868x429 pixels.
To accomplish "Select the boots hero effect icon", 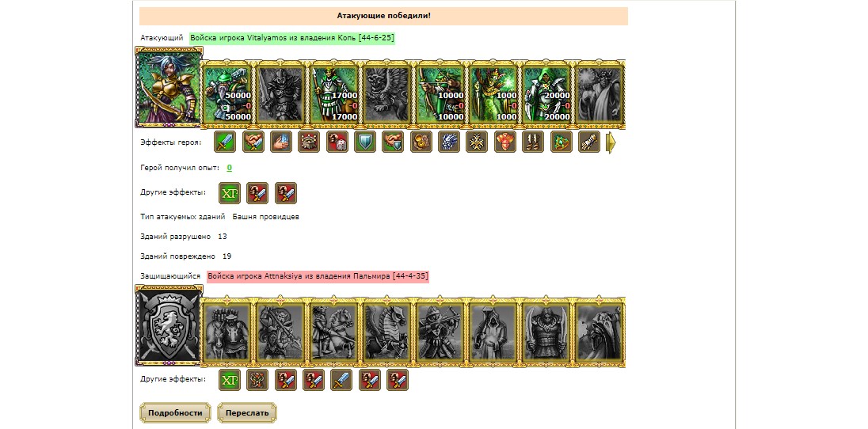I will tap(533, 142).
